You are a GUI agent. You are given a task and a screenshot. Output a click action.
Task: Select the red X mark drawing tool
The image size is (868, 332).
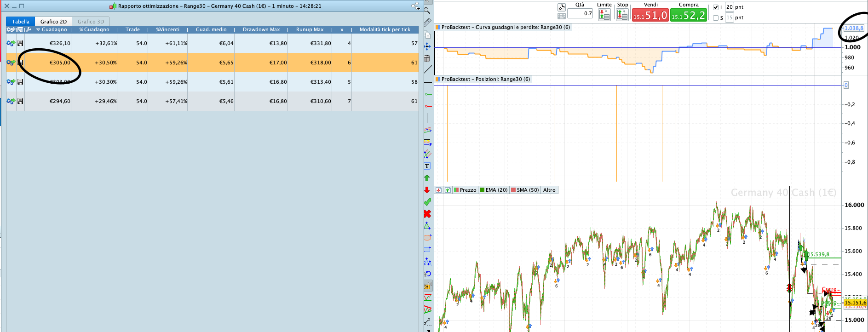coord(427,214)
